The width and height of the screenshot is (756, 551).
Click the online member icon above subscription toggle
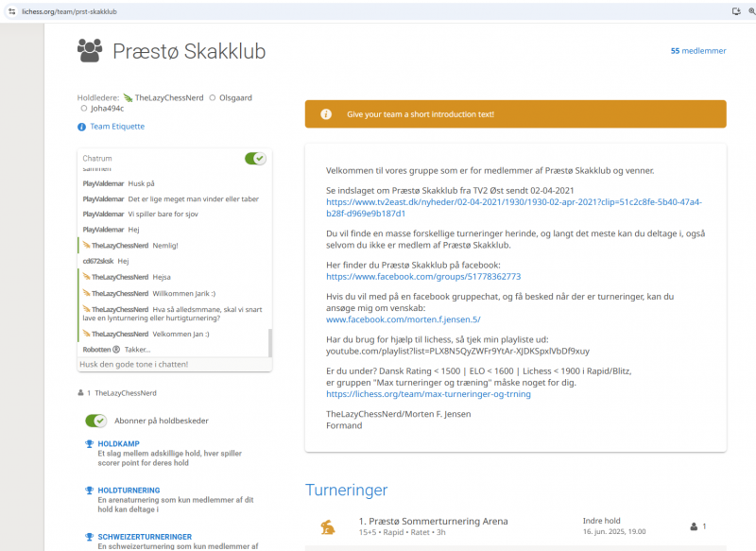point(80,393)
